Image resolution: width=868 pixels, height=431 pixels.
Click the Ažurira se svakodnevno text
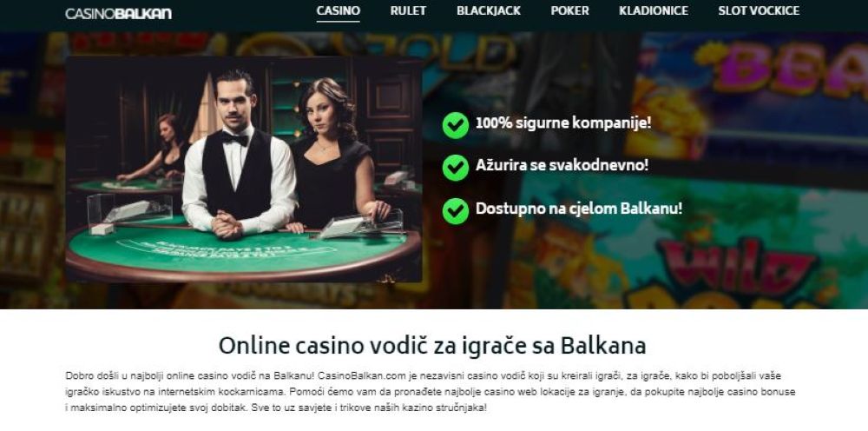click(x=562, y=165)
